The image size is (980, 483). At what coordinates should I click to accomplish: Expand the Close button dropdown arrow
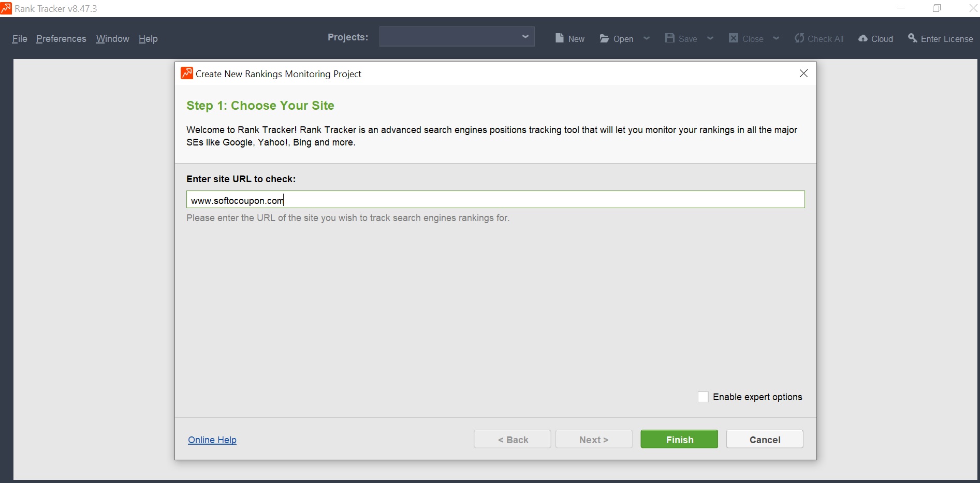[x=776, y=38]
